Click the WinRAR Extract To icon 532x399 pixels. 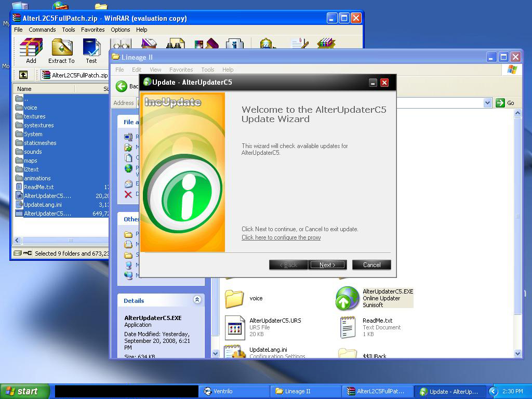(x=61, y=50)
